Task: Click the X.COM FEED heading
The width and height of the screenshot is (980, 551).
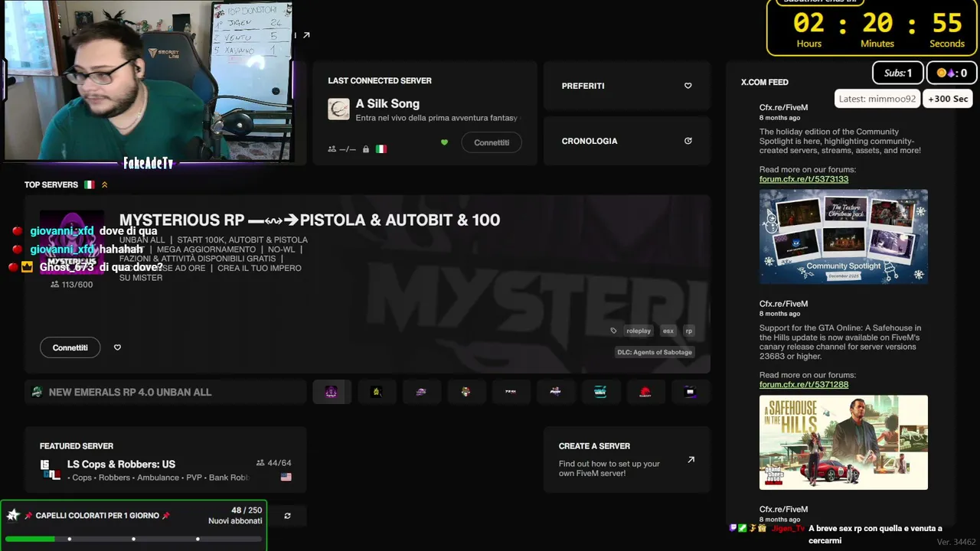Action: click(x=765, y=82)
